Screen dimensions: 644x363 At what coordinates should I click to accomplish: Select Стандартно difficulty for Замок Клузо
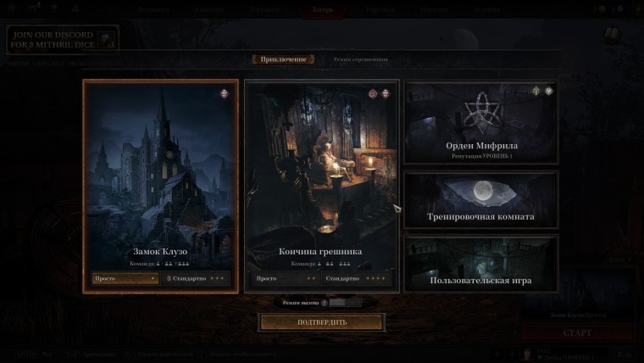click(x=195, y=278)
